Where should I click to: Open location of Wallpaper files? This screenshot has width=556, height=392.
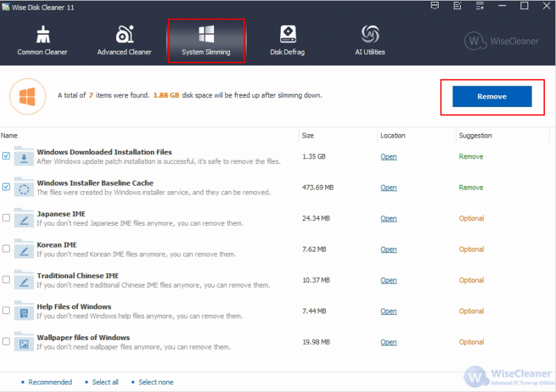click(389, 342)
